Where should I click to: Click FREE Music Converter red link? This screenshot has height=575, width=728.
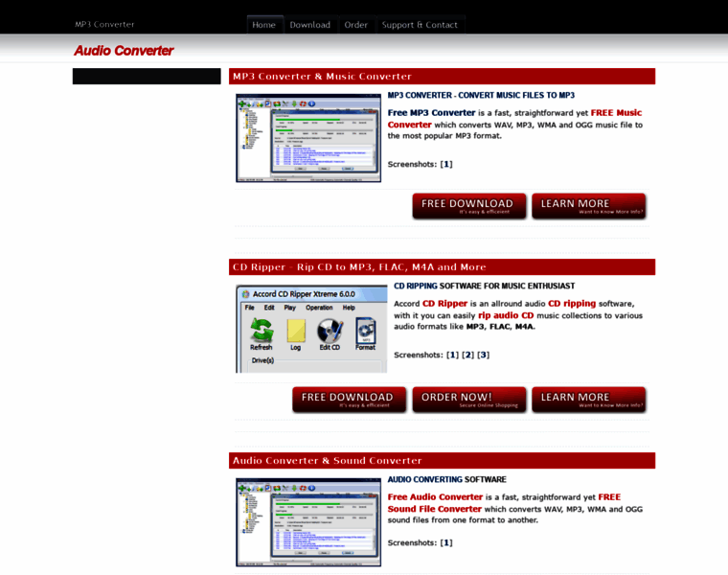click(x=515, y=119)
